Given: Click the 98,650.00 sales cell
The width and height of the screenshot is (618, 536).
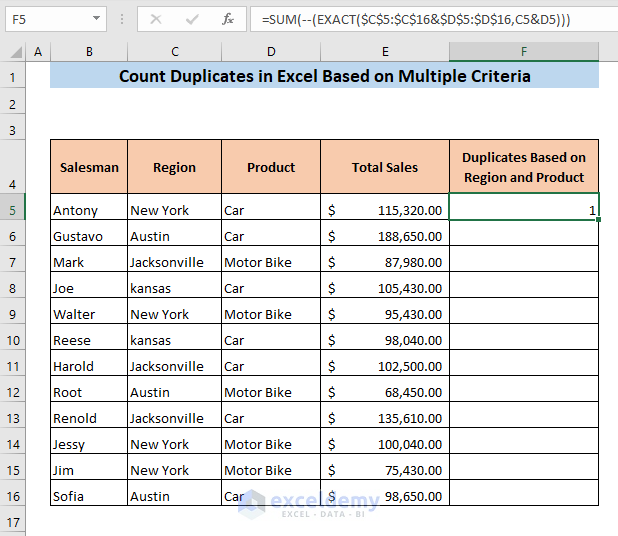Looking at the screenshot, I should 385,493.
